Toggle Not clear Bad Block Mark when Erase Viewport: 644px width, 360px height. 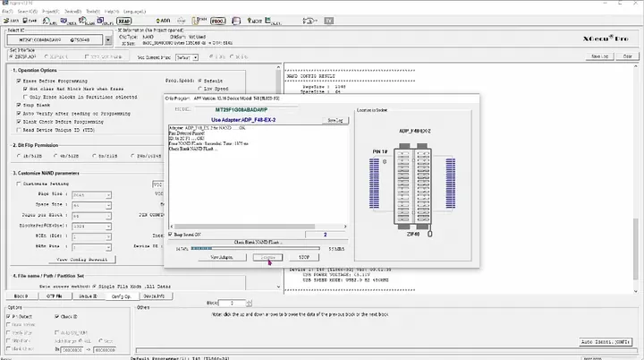25,89
